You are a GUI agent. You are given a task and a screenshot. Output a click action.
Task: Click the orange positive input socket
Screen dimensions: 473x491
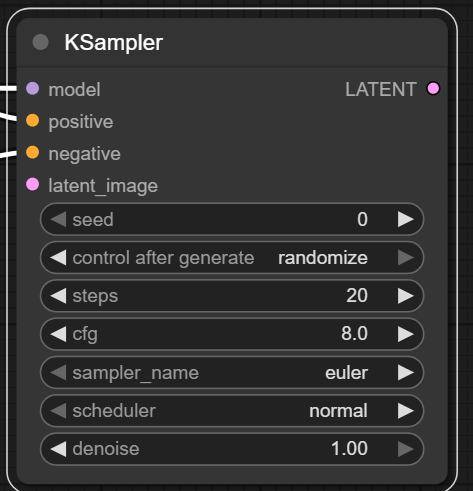tap(33, 120)
